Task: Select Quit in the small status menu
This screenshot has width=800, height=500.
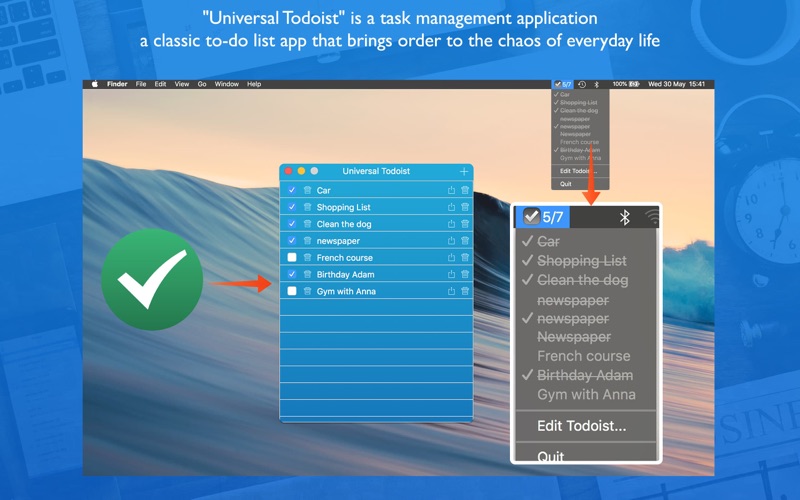Action: click(x=566, y=184)
